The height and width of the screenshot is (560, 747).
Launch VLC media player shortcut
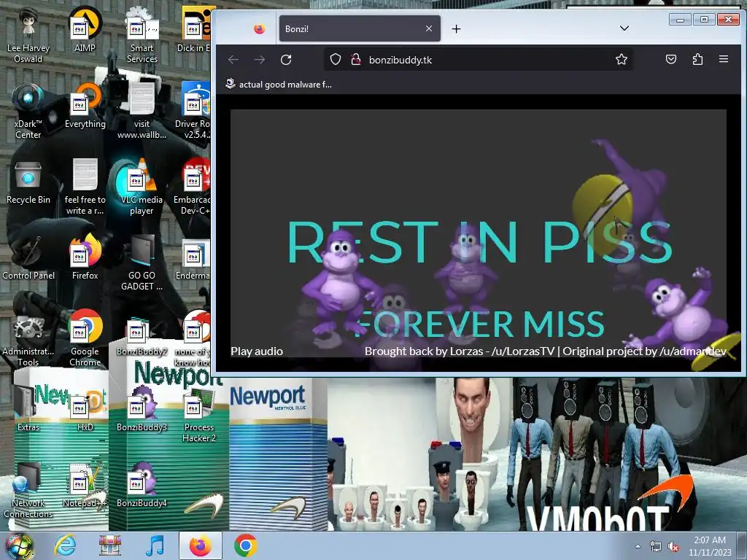(142, 187)
